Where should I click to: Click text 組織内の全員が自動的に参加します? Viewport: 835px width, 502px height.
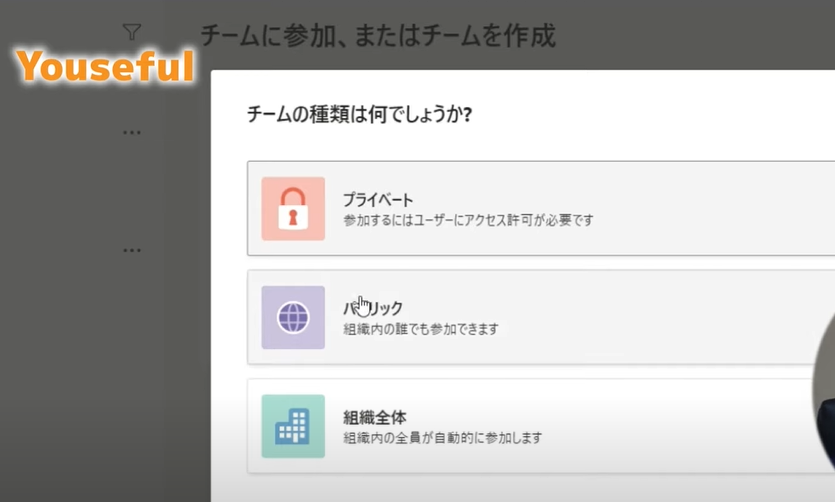[x=443, y=438]
